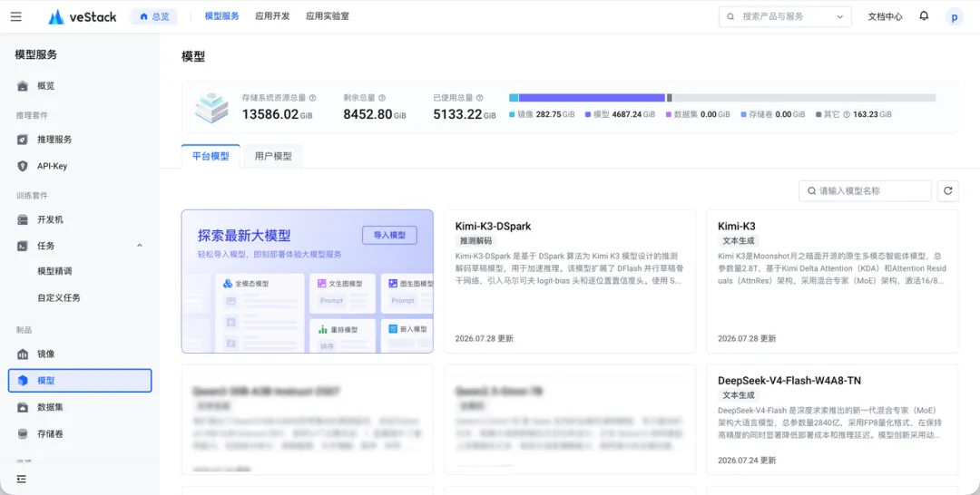The height and width of the screenshot is (495, 980).
Task: Click help icon beside 已使用总量
Action: 479,98
